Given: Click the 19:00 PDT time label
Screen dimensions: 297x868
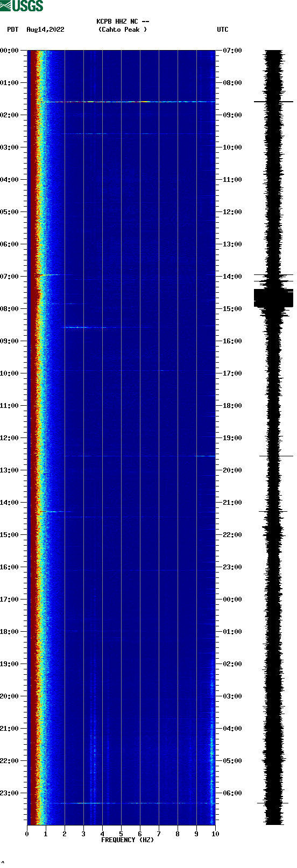Looking at the screenshot, I should pos(10,664).
